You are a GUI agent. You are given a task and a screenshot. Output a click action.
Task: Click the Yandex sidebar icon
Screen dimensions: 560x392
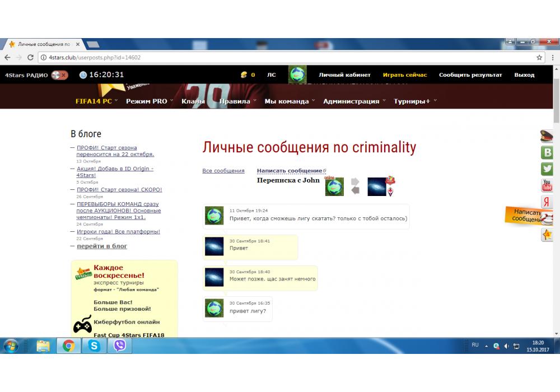[x=547, y=202]
